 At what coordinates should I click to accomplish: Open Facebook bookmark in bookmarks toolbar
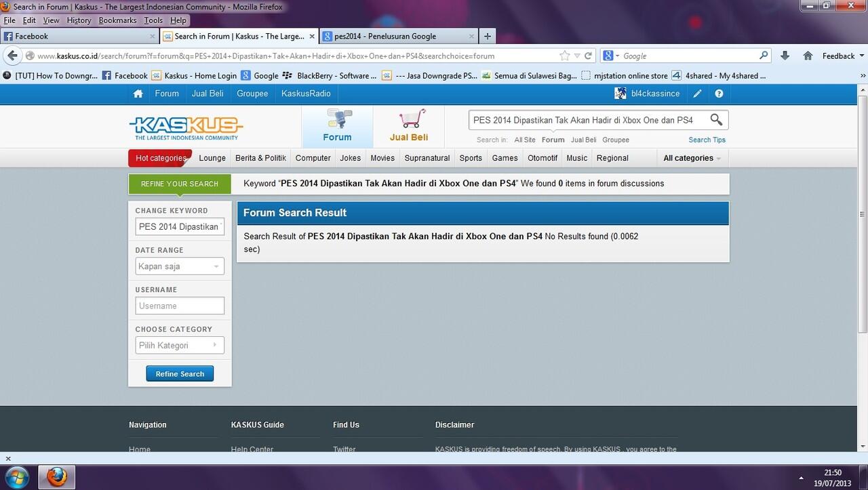(x=125, y=76)
